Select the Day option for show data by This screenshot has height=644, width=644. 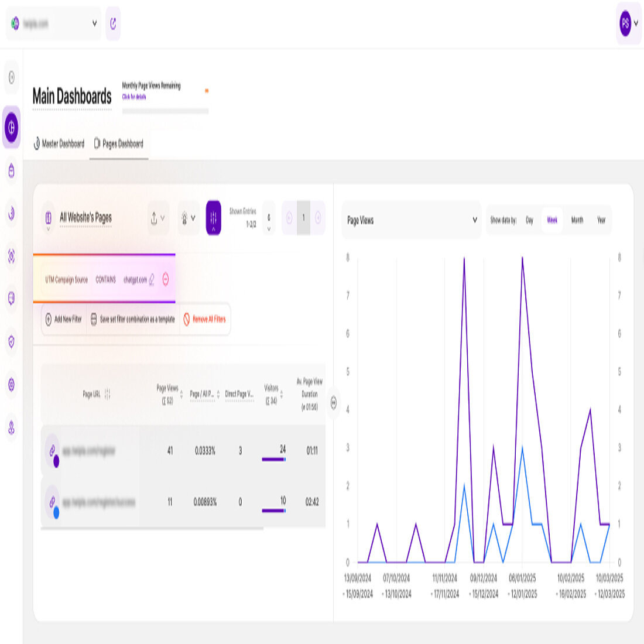(x=529, y=221)
